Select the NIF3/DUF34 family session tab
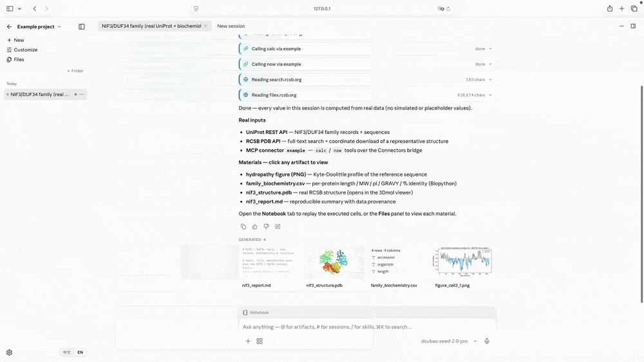 [x=155, y=26]
